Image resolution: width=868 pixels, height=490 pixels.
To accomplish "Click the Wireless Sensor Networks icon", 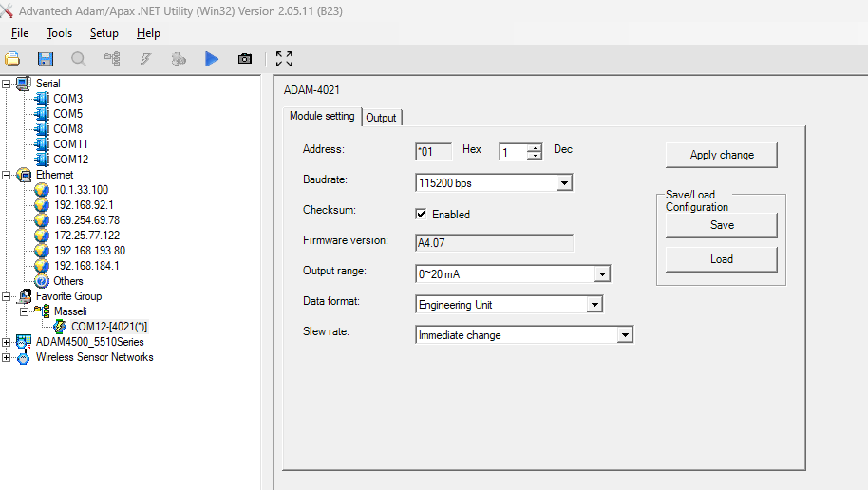I will coord(23,358).
